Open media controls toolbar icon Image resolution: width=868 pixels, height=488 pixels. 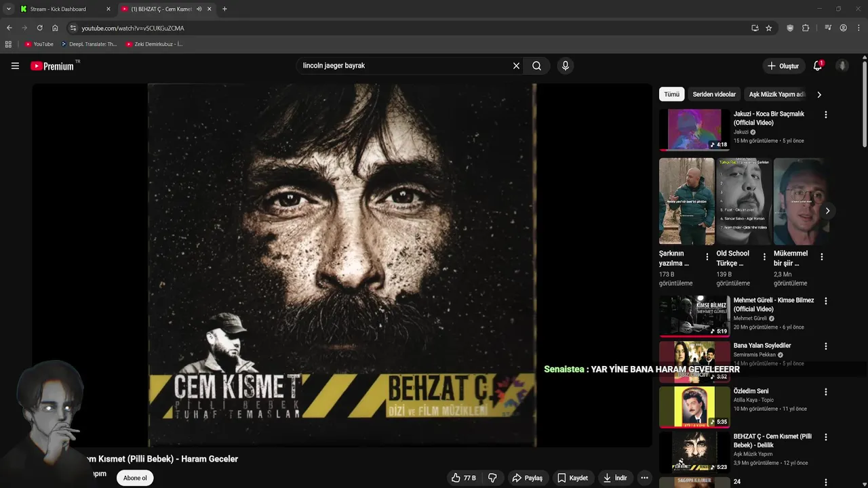click(828, 28)
